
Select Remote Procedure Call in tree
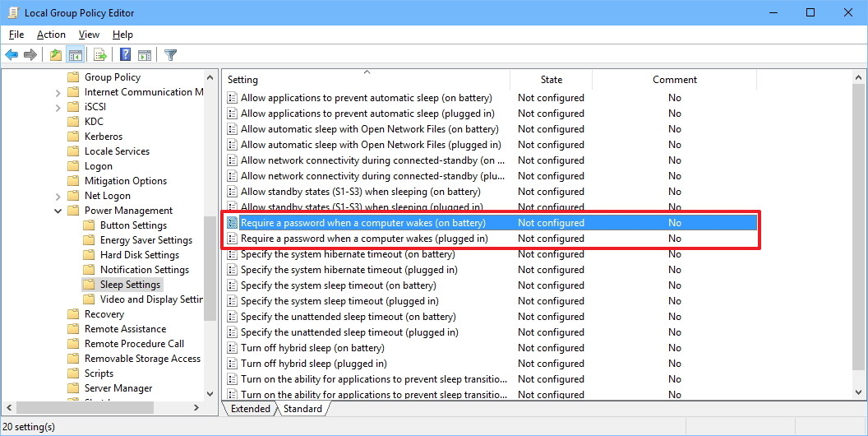[134, 344]
